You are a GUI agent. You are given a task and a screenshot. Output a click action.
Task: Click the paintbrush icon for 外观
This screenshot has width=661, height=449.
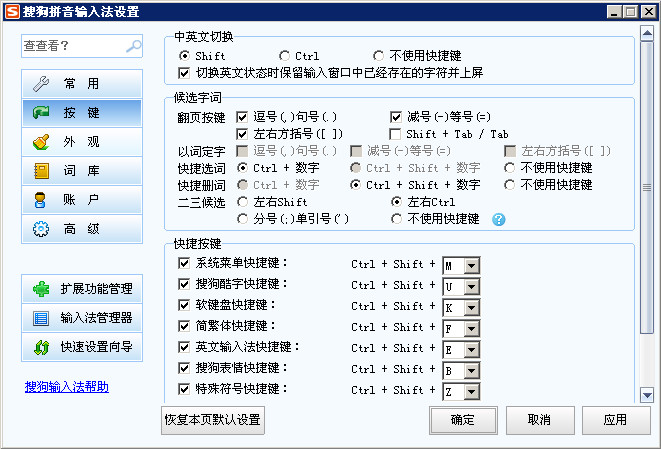coord(41,142)
